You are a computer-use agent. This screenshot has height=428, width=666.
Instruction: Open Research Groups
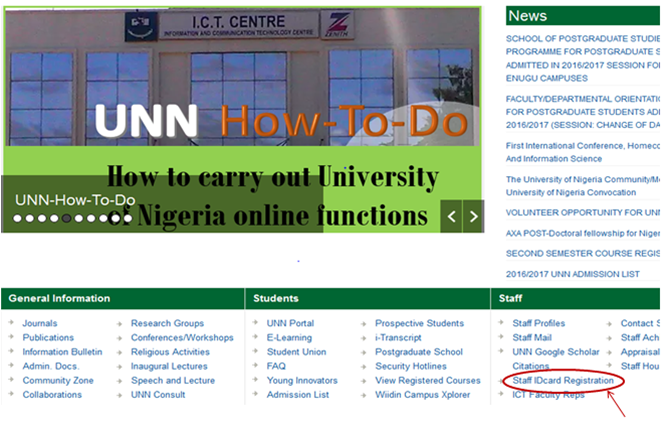tap(167, 324)
